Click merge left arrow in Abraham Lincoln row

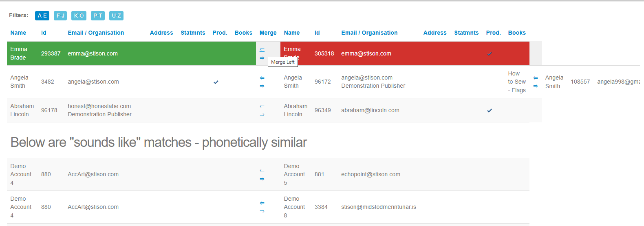pyautogui.click(x=262, y=106)
